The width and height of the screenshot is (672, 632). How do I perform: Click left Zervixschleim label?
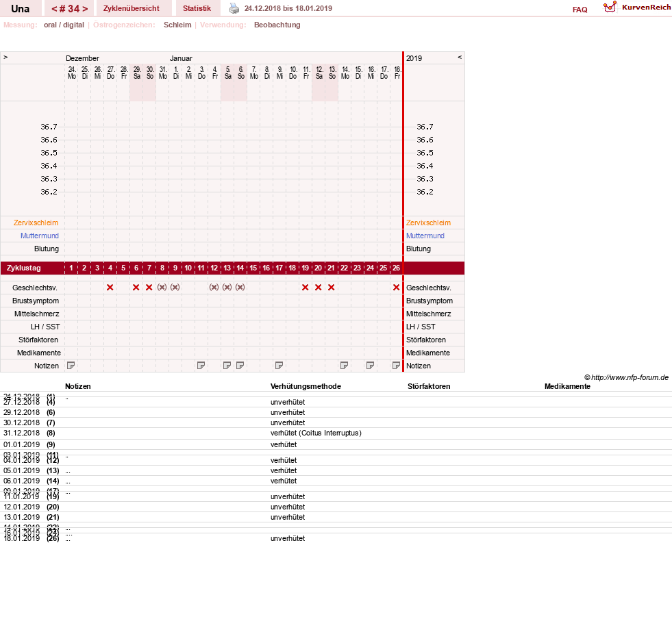36,223
